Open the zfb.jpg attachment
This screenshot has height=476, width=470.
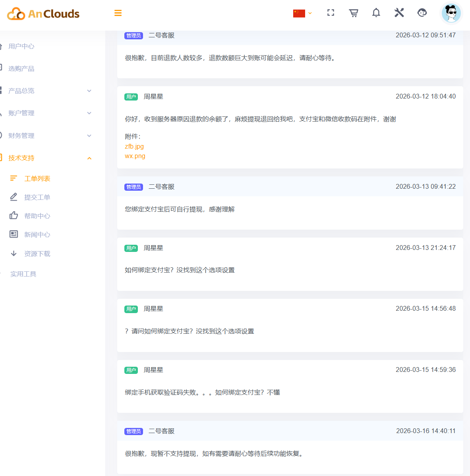pyautogui.click(x=134, y=146)
